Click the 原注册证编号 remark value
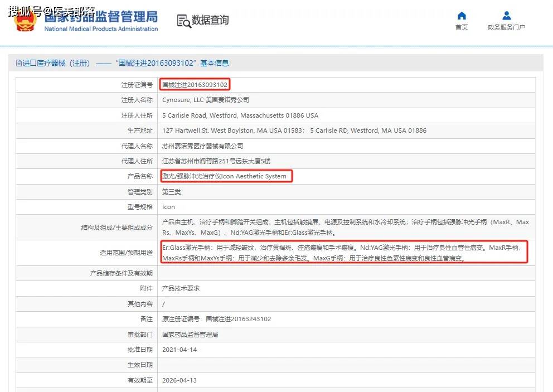Viewport: 553px width, 392px height. 216,319
